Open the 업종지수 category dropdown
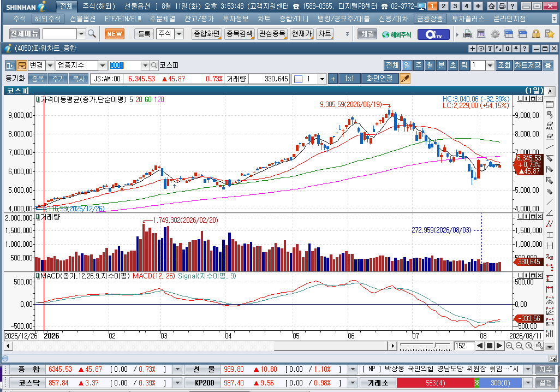The width and height of the screenshot is (560, 392). [103, 66]
